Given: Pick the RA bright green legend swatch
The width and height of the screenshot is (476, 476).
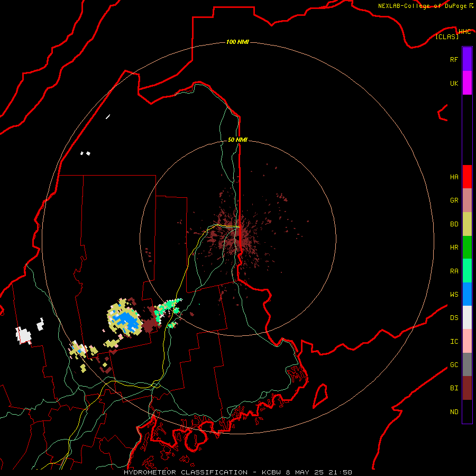Looking at the screenshot, I should click(x=467, y=271).
